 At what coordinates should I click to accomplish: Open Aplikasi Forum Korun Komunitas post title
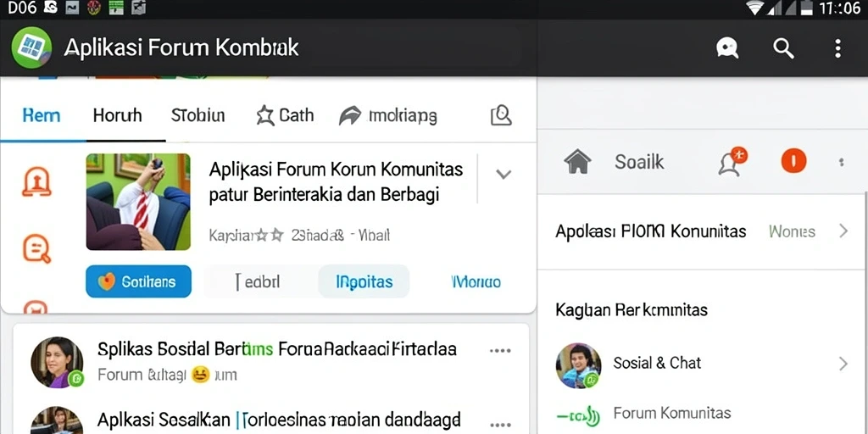(x=336, y=181)
